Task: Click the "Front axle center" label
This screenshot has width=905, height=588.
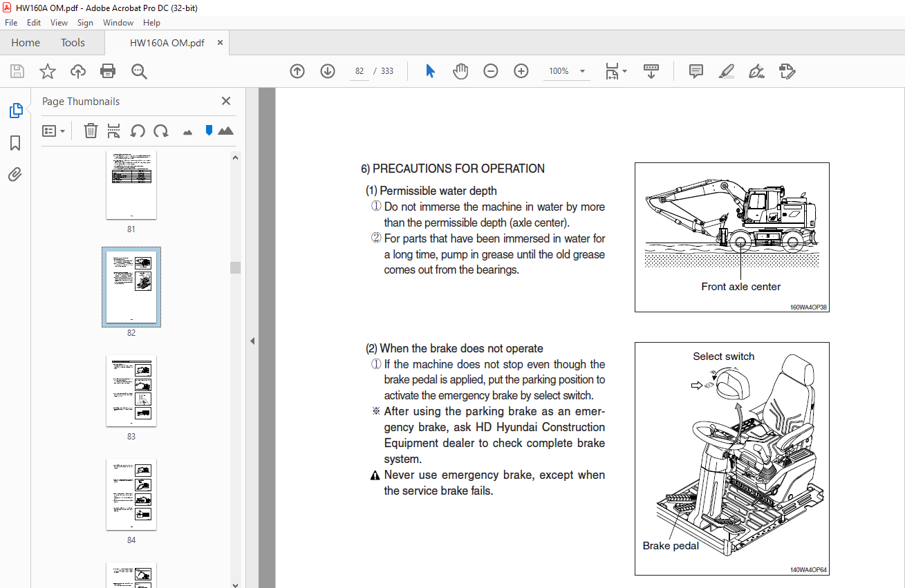Action: point(740,287)
